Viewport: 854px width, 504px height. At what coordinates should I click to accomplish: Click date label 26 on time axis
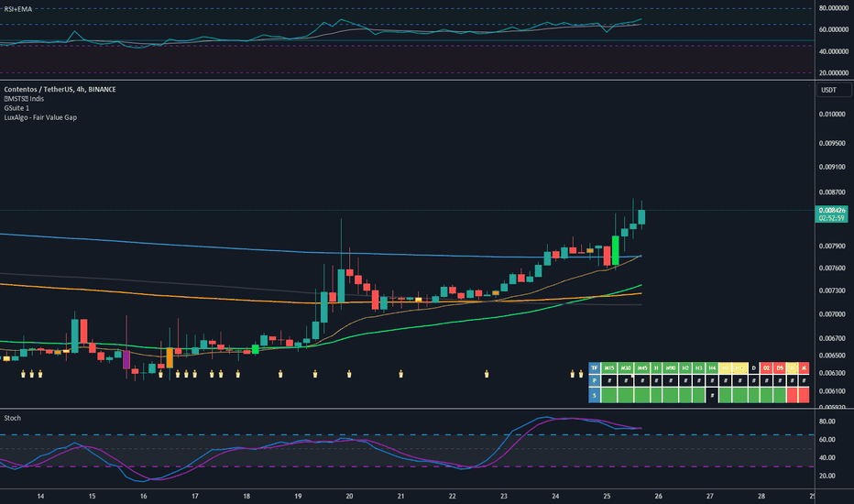[x=659, y=497]
